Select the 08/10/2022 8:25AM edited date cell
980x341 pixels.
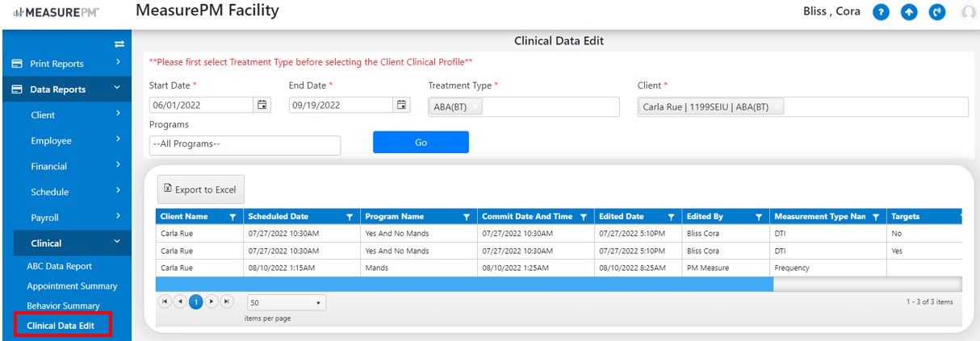[638, 268]
